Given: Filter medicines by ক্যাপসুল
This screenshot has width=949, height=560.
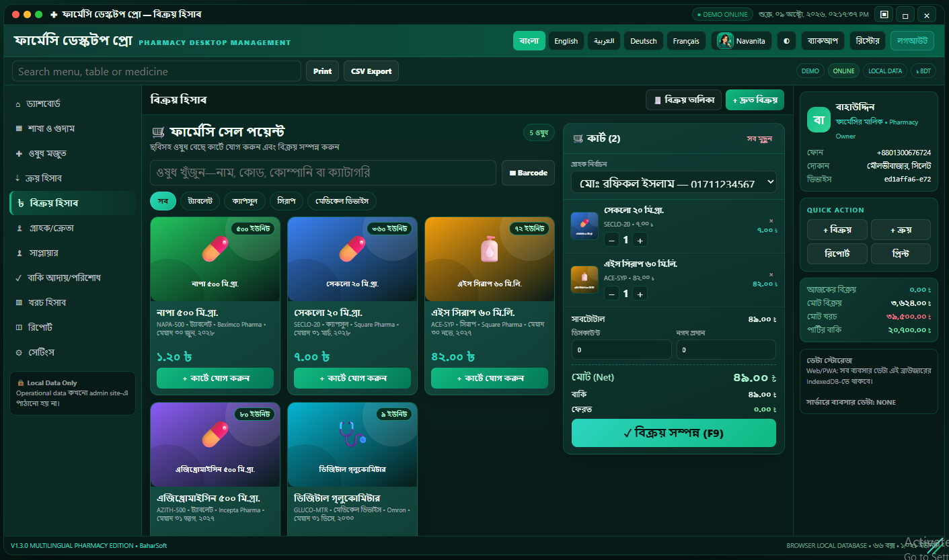Looking at the screenshot, I should tap(245, 201).
